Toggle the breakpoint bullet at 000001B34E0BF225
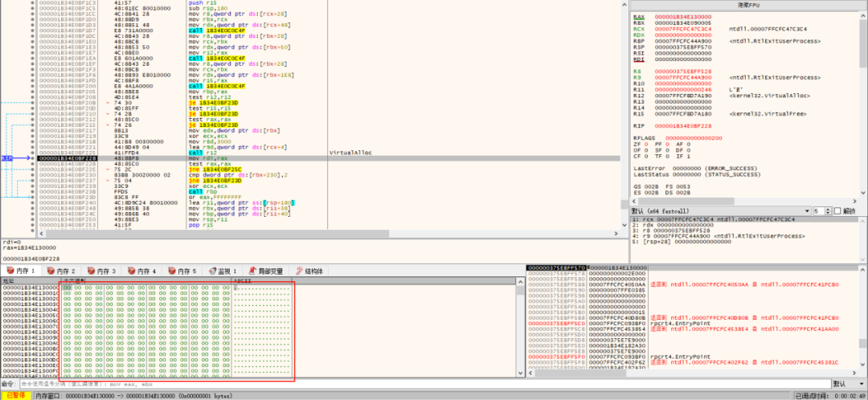This screenshot has width=868, height=400. tap(35, 153)
